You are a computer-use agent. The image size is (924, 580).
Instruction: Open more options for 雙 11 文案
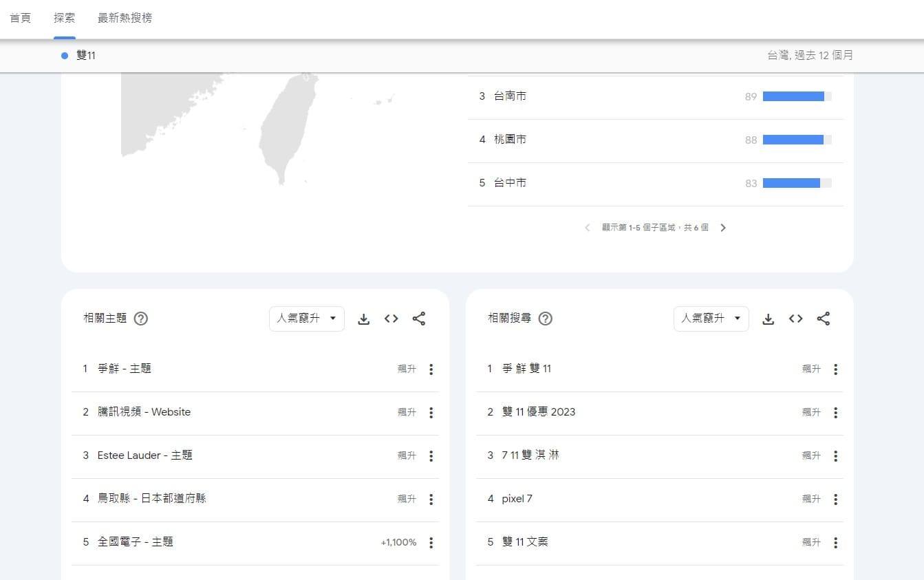pos(836,543)
